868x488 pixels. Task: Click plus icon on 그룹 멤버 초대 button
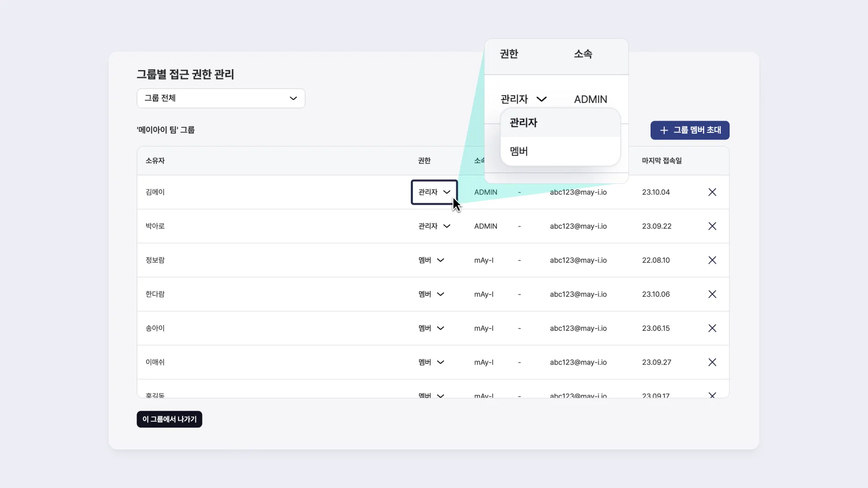click(x=664, y=130)
